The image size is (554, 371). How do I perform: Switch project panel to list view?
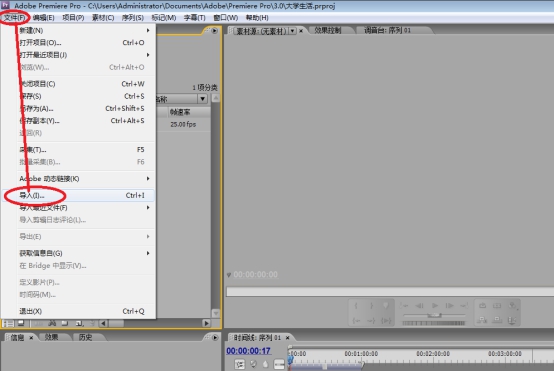8,323
